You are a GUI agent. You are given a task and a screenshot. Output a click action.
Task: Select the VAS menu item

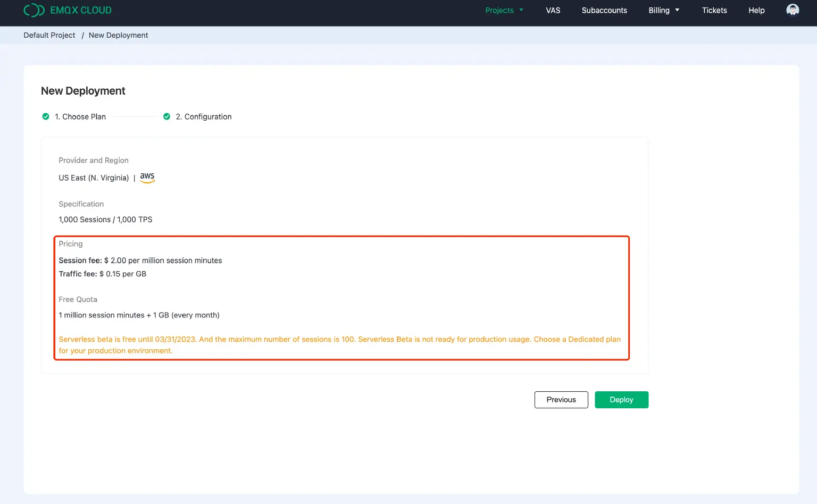(553, 10)
